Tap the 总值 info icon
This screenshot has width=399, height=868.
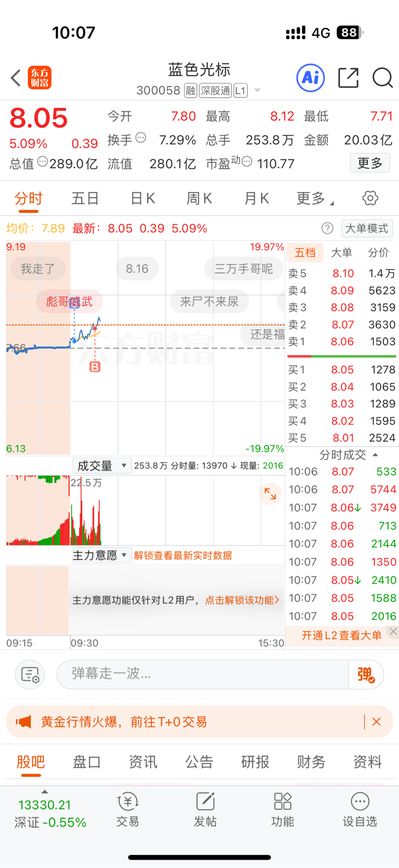[43, 161]
